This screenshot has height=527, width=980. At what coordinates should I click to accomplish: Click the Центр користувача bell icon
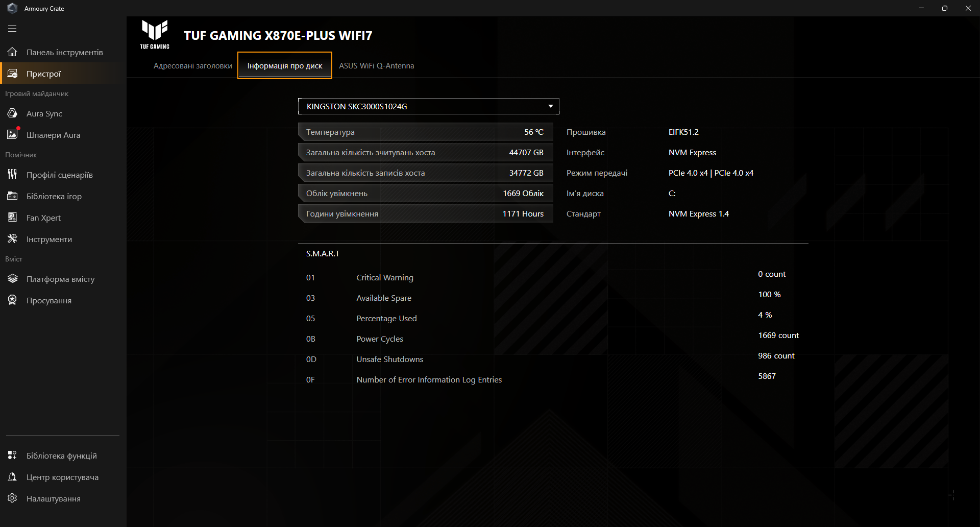(12, 477)
